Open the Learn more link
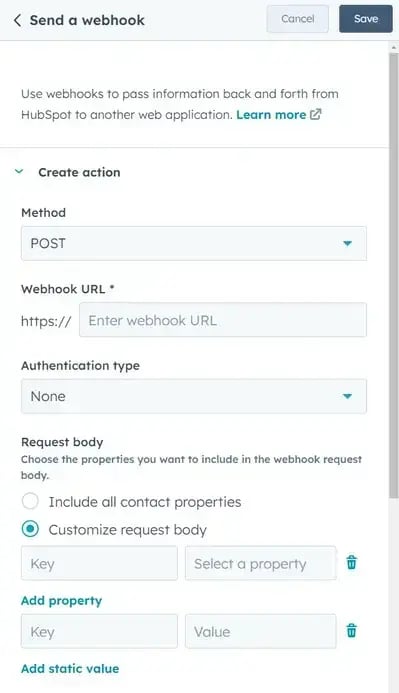The image size is (399, 693). (x=271, y=114)
